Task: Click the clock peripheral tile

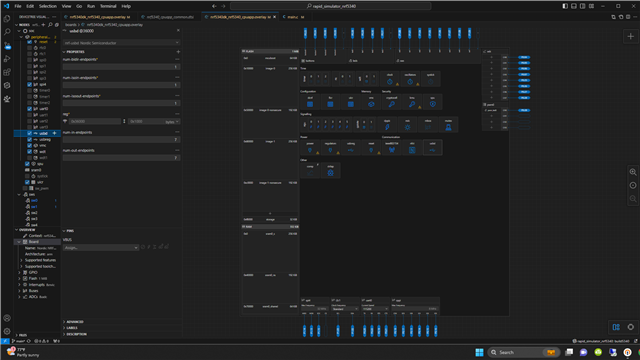Action: 390,79
